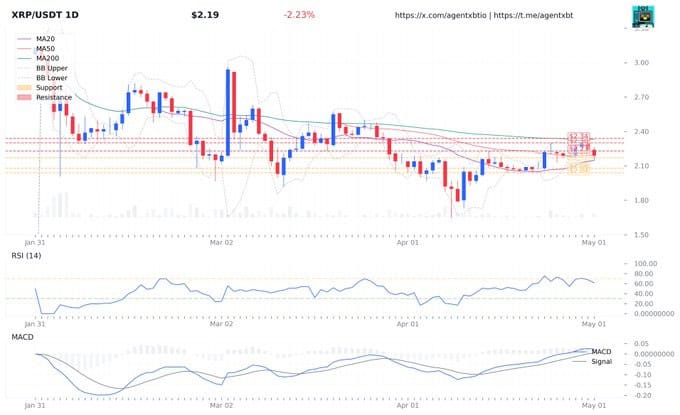Click the 1.80 price axis label
The height and width of the screenshot is (415, 680).
click(641, 200)
